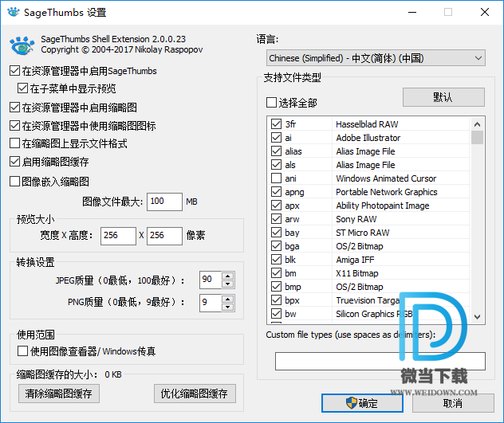This screenshot has width=504, height=423.
Task: Click the preview width field 256
Action: pyautogui.click(x=118, y=236)
